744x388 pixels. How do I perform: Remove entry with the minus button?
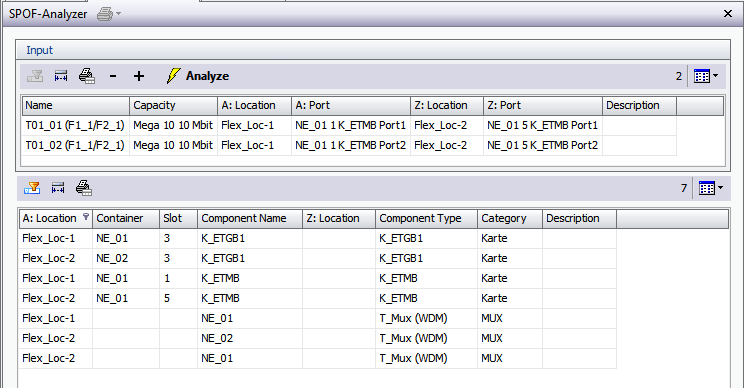tap(113, 76)
